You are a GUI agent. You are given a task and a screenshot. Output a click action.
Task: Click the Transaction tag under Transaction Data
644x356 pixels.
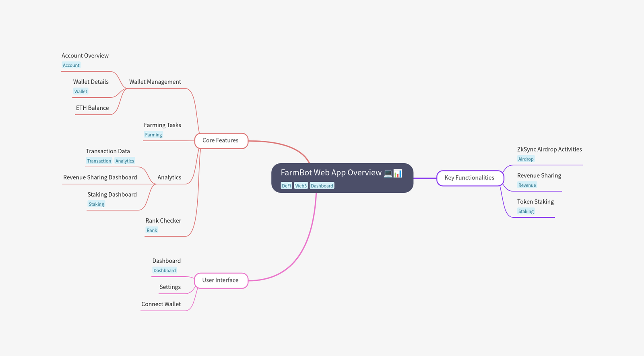[x=99, y=161]
